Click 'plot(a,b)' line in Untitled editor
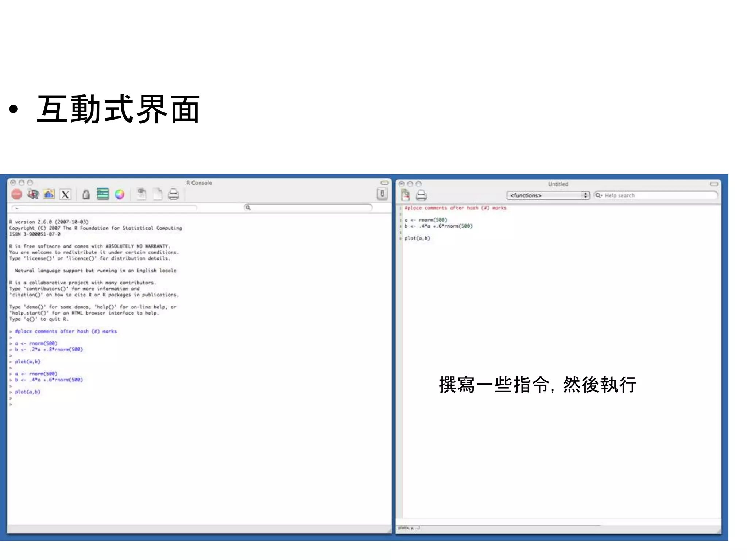This screenshot has width=747, height=560. [x=417, y=238]
